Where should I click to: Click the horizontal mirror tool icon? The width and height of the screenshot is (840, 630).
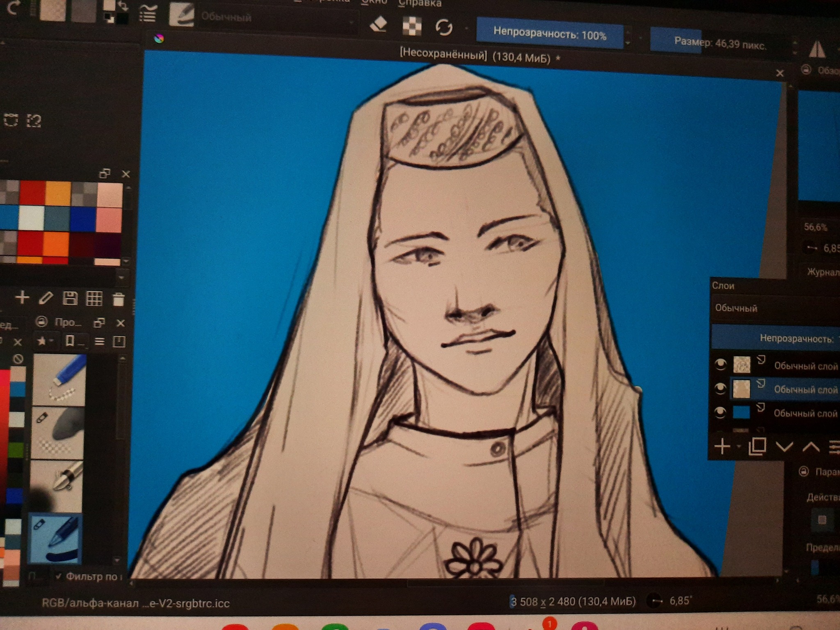[x=817, y=50]
